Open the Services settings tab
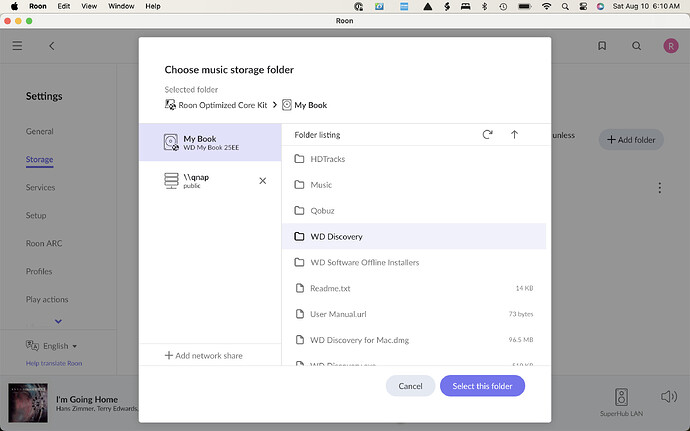Viewport: 690px width, 431px height. 41,187
